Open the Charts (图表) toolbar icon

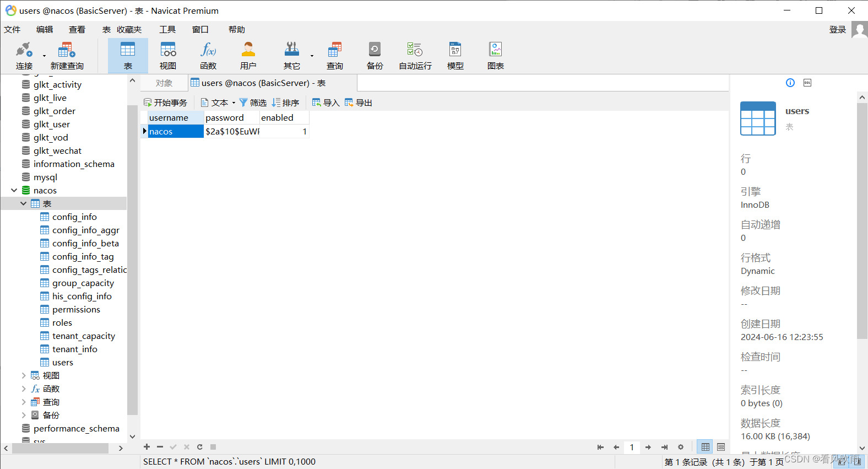coord(496,56)
